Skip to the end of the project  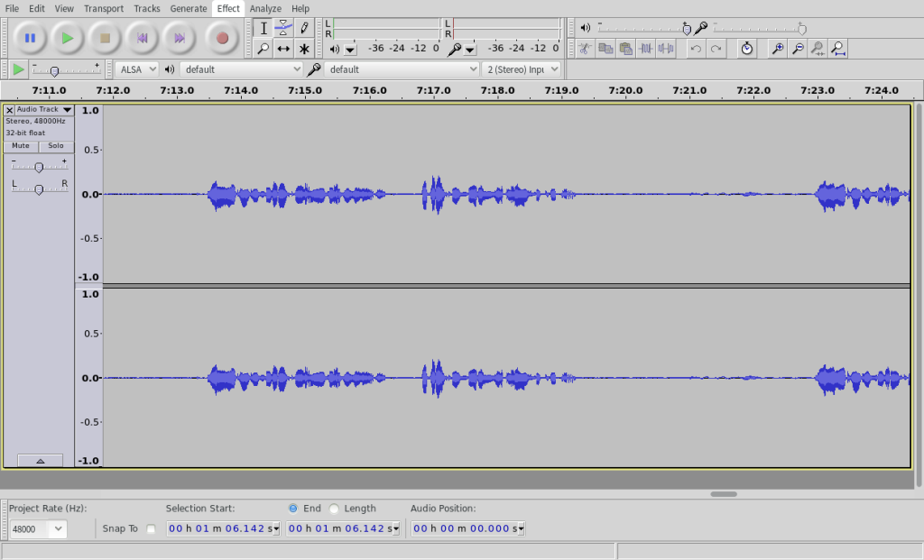point(180,38)
